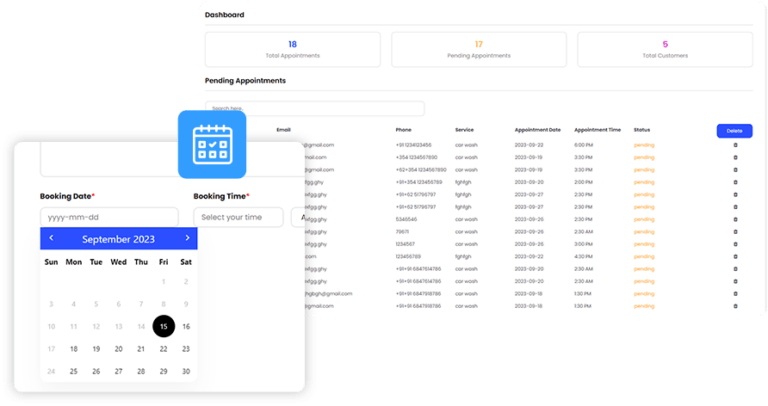Open the Total Customers stat card
This screenshot has height=406, width=768.
665,49
